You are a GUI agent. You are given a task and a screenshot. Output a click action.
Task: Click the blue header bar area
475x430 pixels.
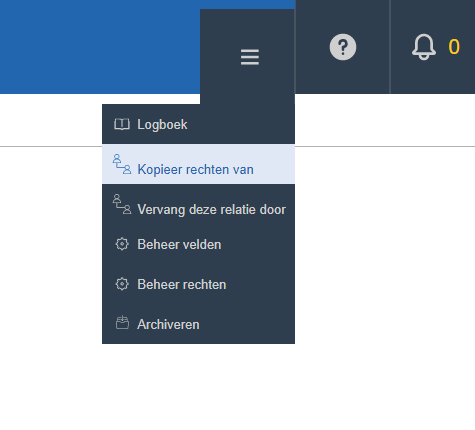pyautogui.click(x=100, y=47)
